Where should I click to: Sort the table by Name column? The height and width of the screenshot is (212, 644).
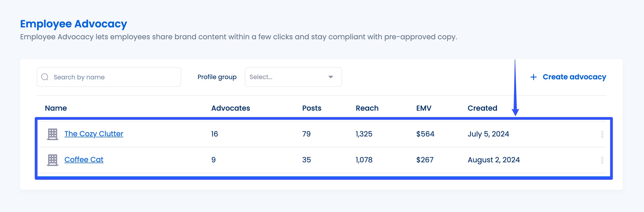[x=56, y=108]
